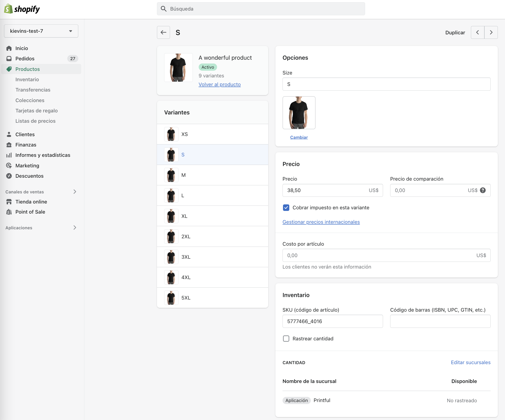Open Colecciones submenu item
505x420 pixels.
point(30,100)
